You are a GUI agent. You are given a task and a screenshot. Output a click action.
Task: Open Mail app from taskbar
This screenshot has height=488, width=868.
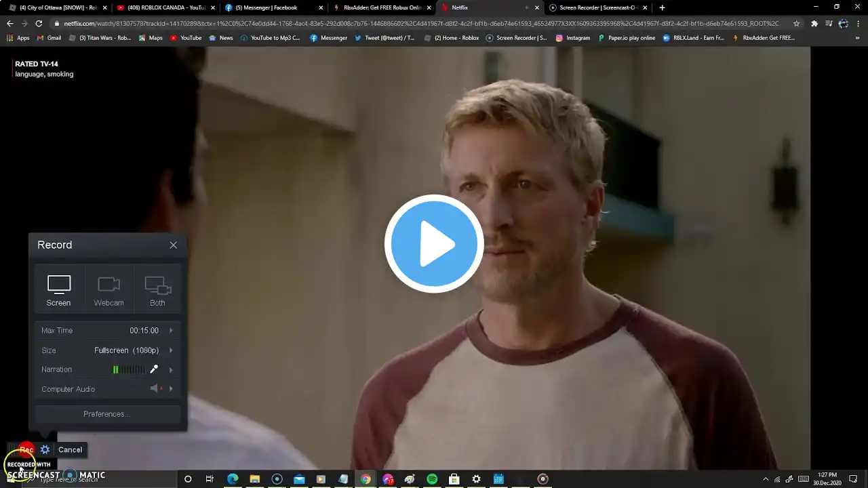point(299,479)
